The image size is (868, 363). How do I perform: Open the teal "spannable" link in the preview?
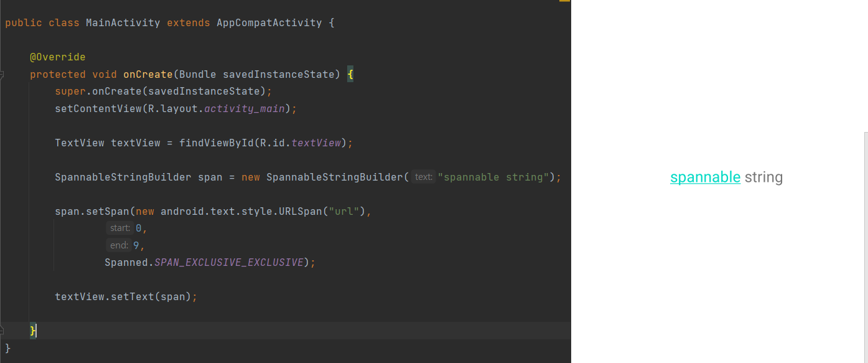tap(705, 177)
